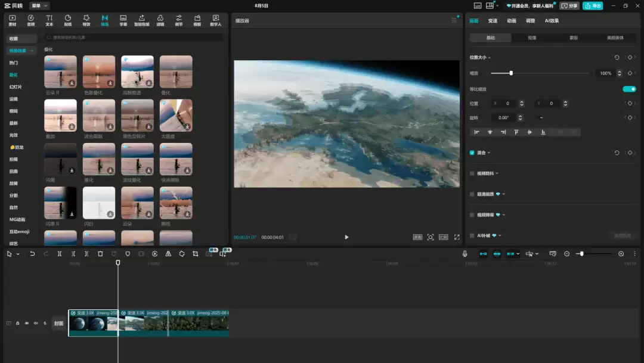Click the play button in the player
This screenshot has width=644, height=363.
tap(346, 237)
